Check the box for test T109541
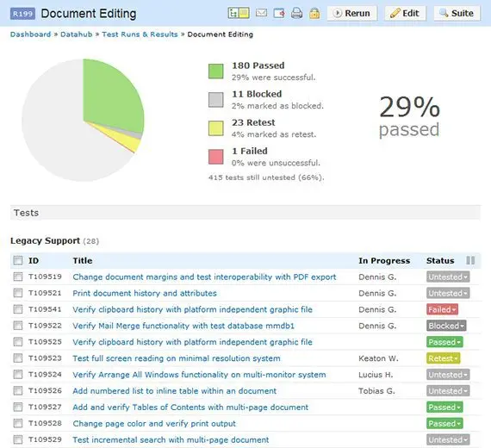Viewport: 491px width, 448px height. 18,309
